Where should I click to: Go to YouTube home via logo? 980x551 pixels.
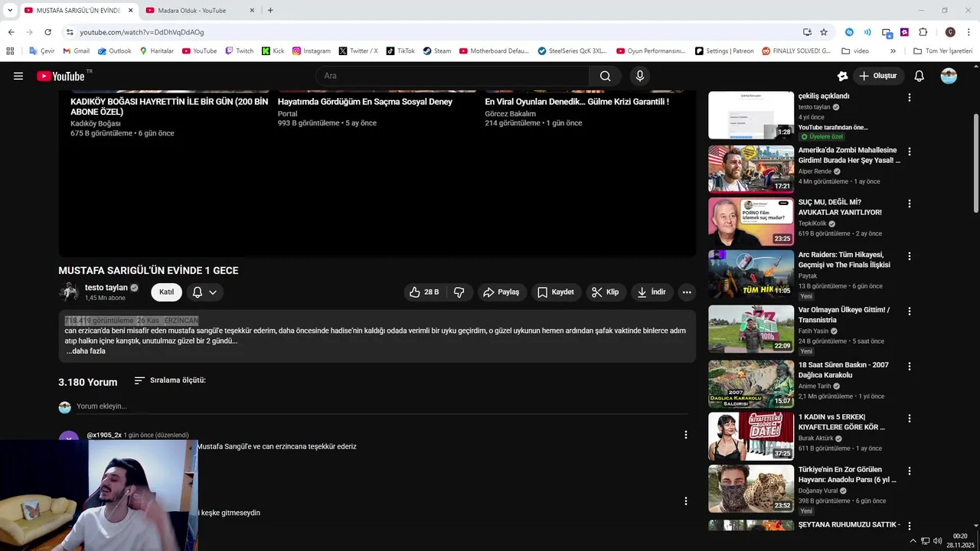(x=60, y=76)
